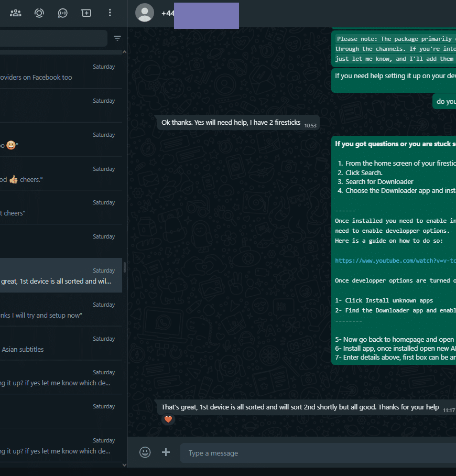Open chat saying will try and setup now
Image resolution: width=456 pixels, height=476 pixels.
coord(58,310)
